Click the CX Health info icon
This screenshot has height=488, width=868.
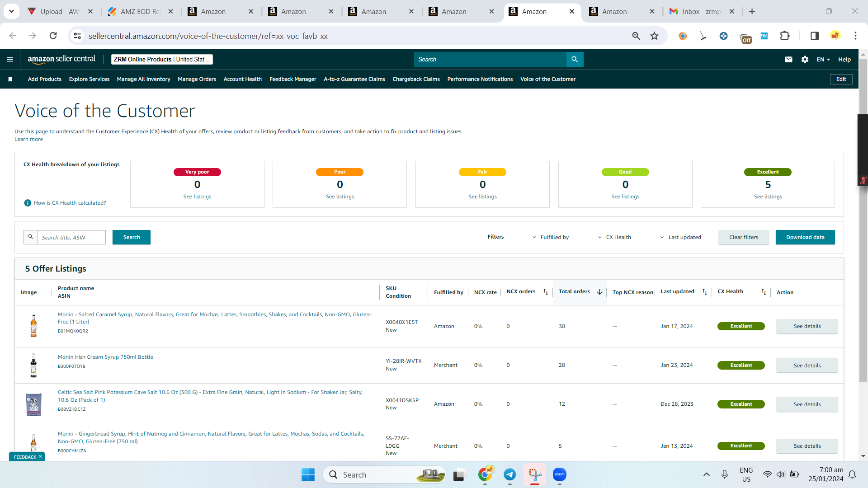28,203
